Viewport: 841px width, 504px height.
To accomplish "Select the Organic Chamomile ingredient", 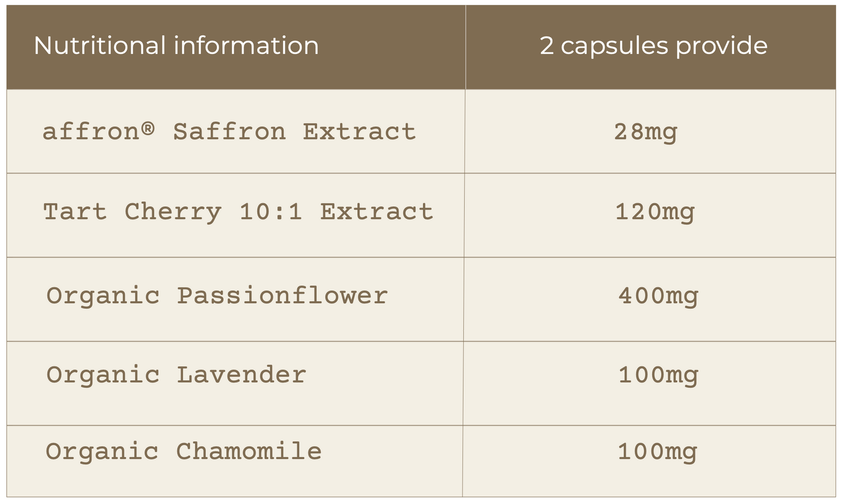I will click(x=184, y=452).
